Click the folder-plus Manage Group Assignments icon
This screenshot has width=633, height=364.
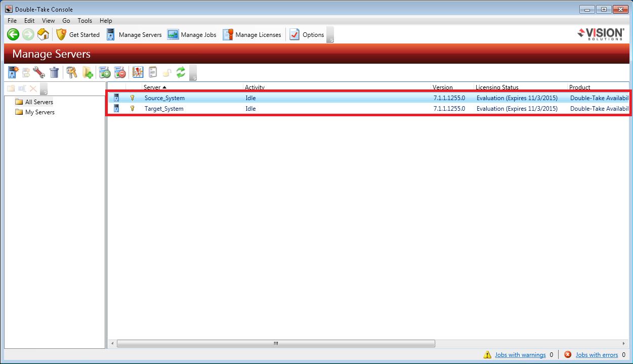(x=88, y=73)
